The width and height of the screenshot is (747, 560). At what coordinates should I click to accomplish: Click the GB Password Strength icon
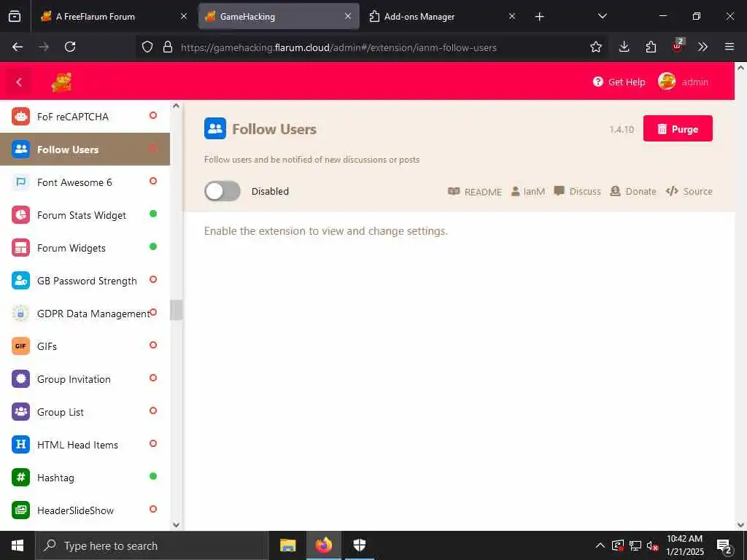point(20,281)
